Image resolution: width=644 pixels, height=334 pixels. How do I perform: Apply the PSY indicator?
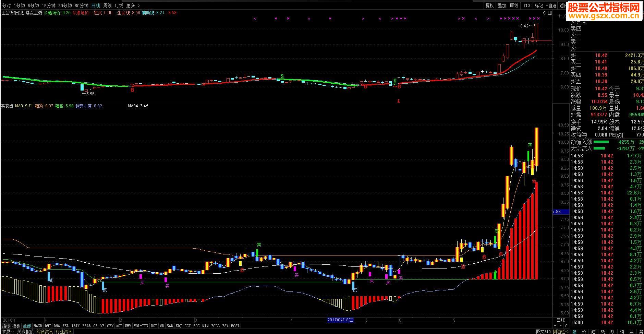[x=225, y=326]
